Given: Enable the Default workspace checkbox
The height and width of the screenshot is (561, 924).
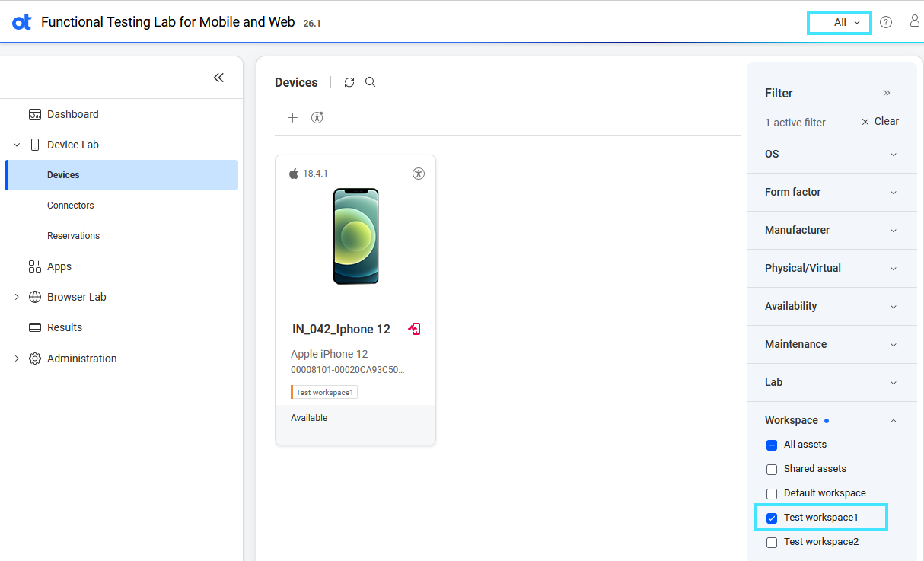Looking at the screenshot, I should (x=772, y=493).
